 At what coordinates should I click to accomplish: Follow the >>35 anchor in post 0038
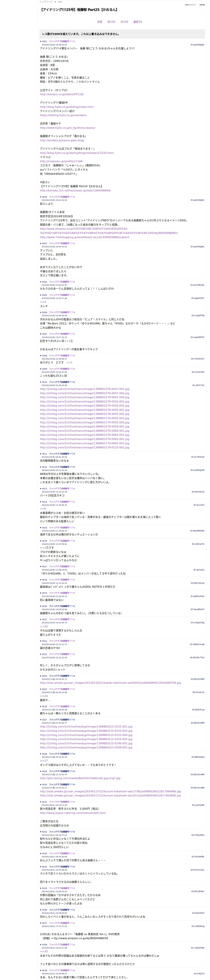click(x=44, y=951)
